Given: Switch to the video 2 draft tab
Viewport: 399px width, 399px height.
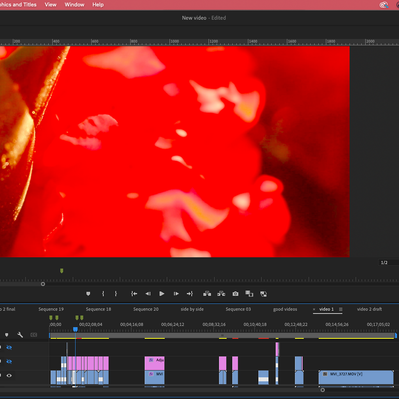Looking at the screenshot, I should tap(369, 309).
